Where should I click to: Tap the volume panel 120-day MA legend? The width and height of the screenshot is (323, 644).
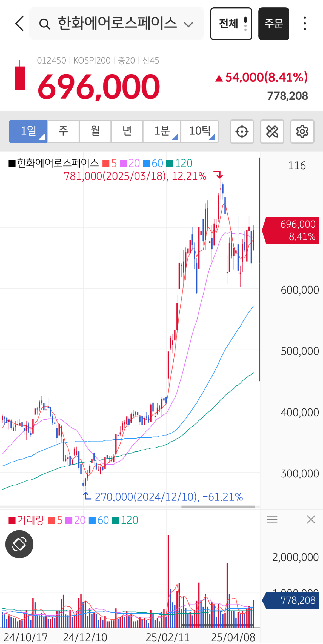(x=125, y=520)
